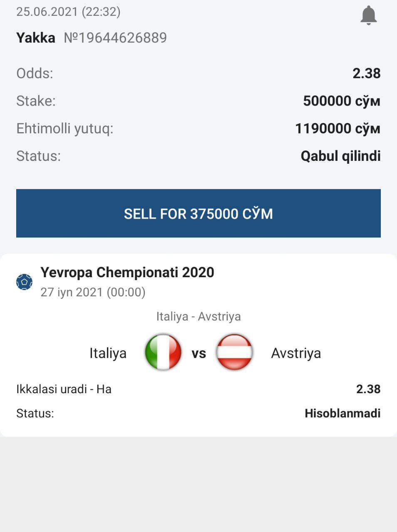The height and width of the screenshot is (532, 397).
Task: Click the soccer ball sport icon
Action: 24,282
